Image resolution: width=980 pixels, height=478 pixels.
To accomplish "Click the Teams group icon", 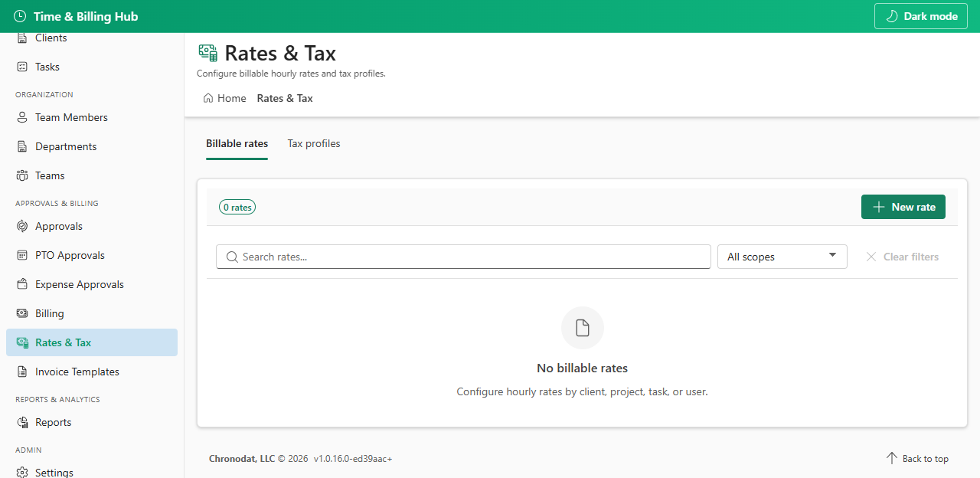I will (22, 175).
